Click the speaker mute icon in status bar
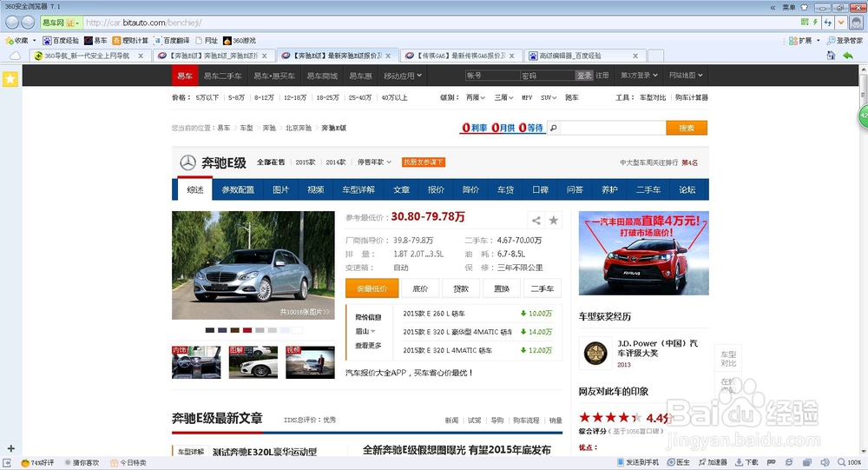 pos(825,462)
